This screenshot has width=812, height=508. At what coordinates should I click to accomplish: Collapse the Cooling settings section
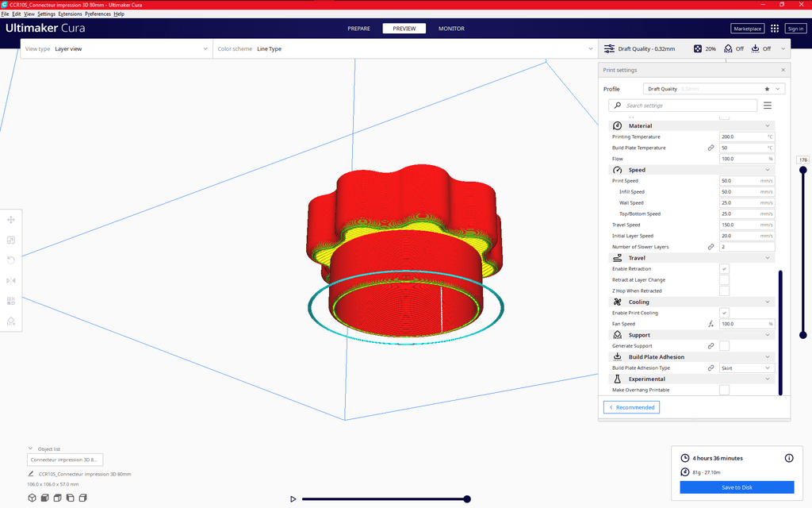coord(691,302)
